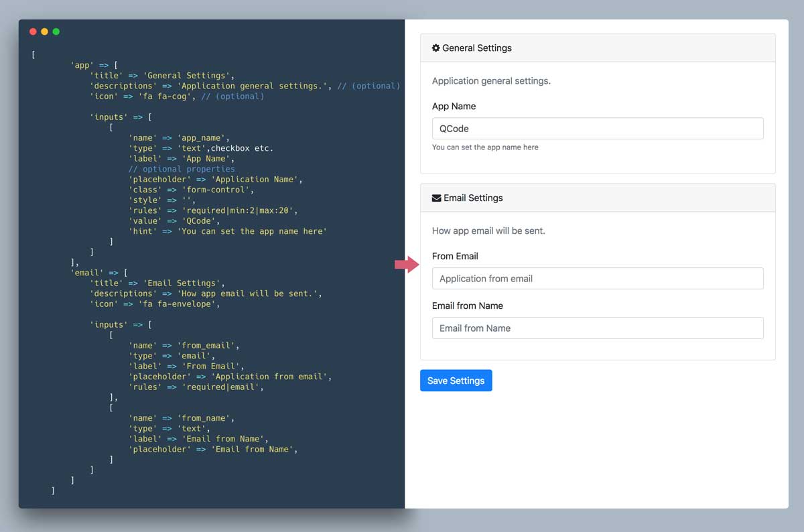Click the 'Application general settings.' description text
The image size is (804, 532).
pos(491,80)
